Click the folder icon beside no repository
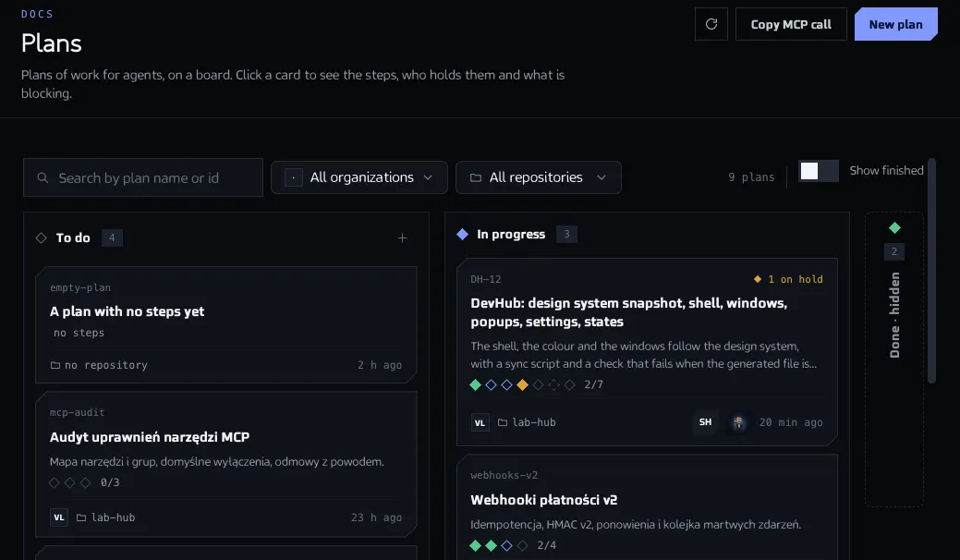This screenshot has width=960, height=560. [55, 365]
